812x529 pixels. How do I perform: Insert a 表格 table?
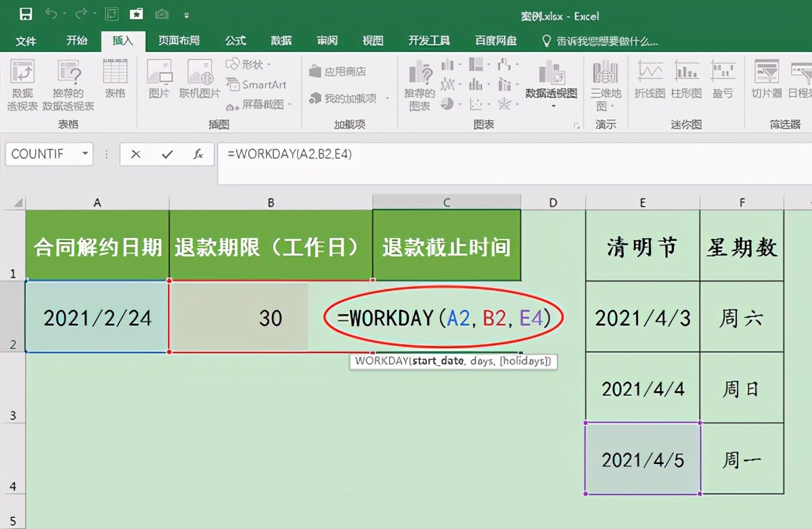click(x=115, y=78)
